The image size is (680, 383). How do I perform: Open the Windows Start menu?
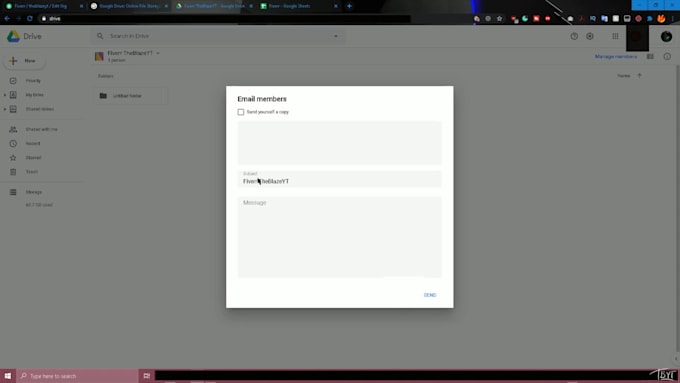click(8, 376)
